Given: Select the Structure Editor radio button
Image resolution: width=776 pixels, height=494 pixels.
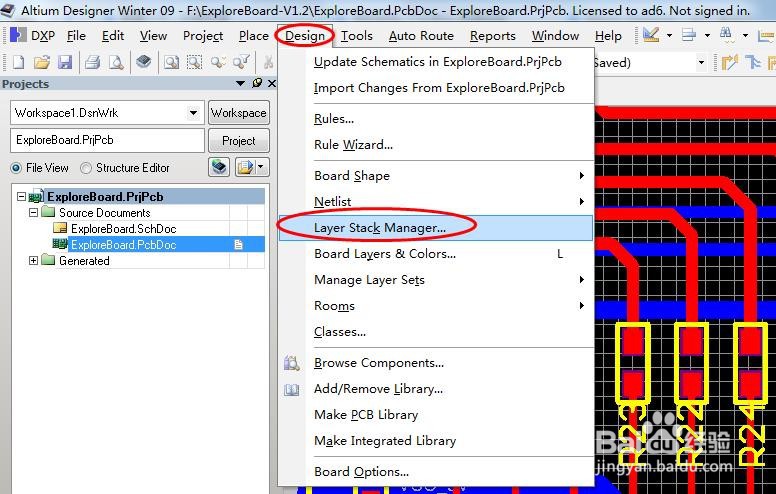Looking at the screenshot, I should click(86, 168).
